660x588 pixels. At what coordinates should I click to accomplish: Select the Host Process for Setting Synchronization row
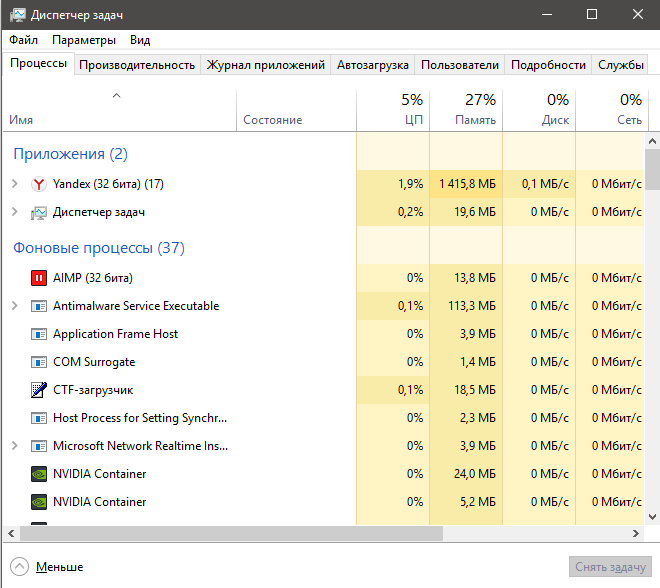click(x=139, y=418)
